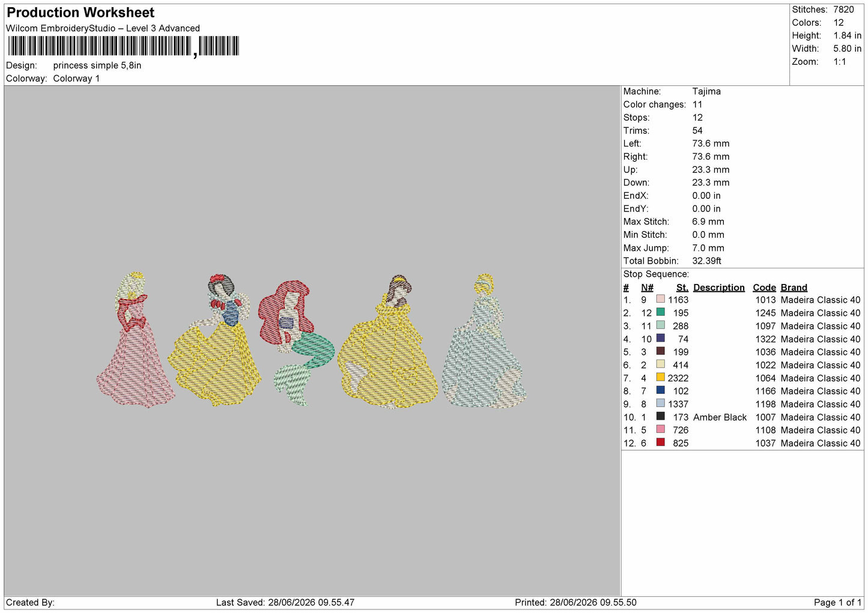The height and width of the screenshot is (613, 868).
Task: Click thread code 1245
Action: 765,313
